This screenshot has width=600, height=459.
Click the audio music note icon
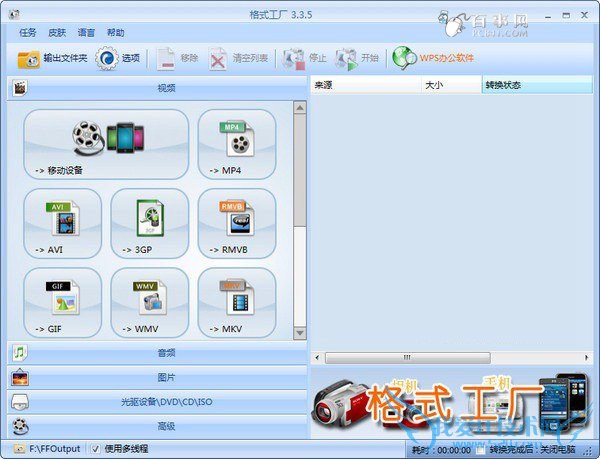point(20,353)
